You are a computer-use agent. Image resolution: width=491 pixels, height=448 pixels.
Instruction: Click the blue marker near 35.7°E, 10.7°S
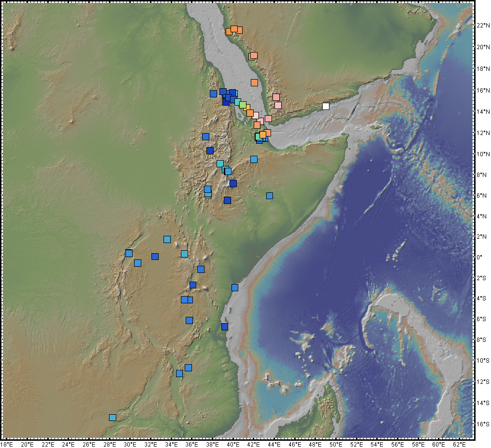click(x=188, y=367)
